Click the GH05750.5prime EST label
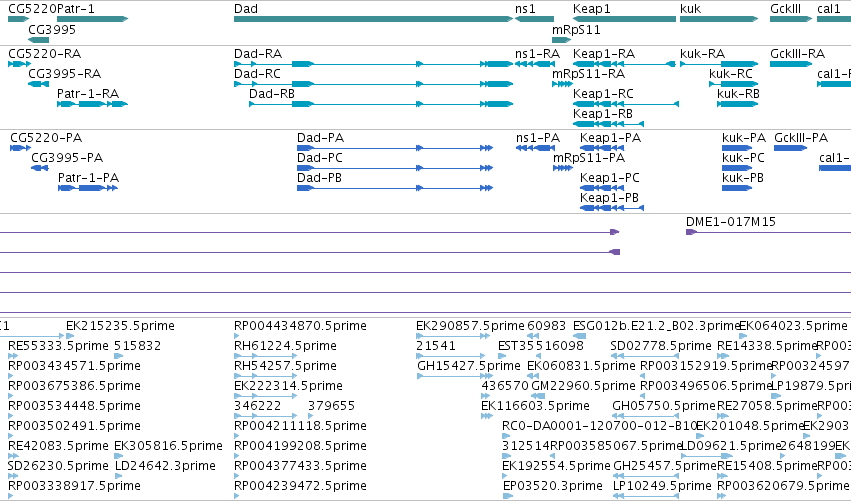Image resolution: width=851 pixels, height=501 pixels. pos(664,406)
